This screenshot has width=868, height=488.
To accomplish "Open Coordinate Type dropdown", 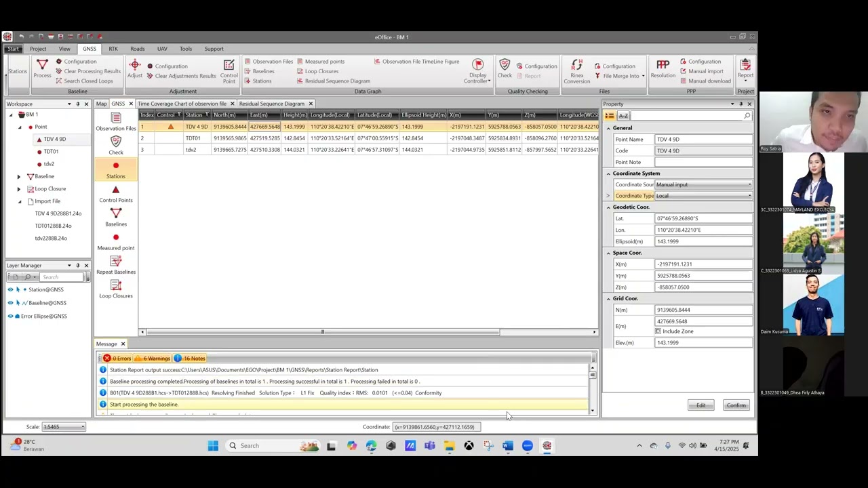I will pos(703,196).
